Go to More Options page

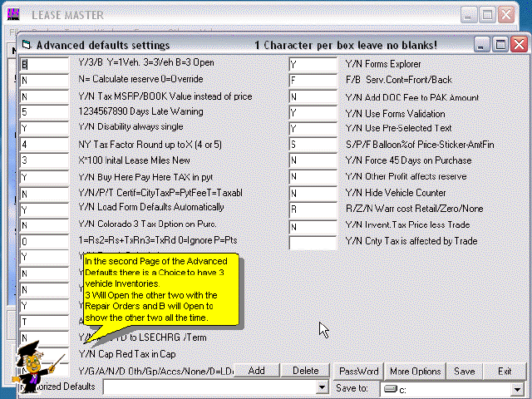[x=415, y=371]
